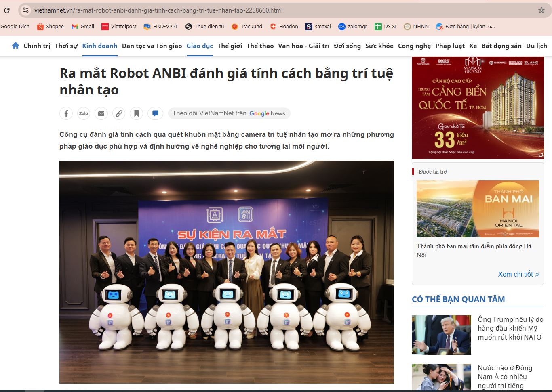Image resolution: width=552 pixels, height=392 pixels.
Task: Click the Robot ANBI article headline
Action: 226,81
